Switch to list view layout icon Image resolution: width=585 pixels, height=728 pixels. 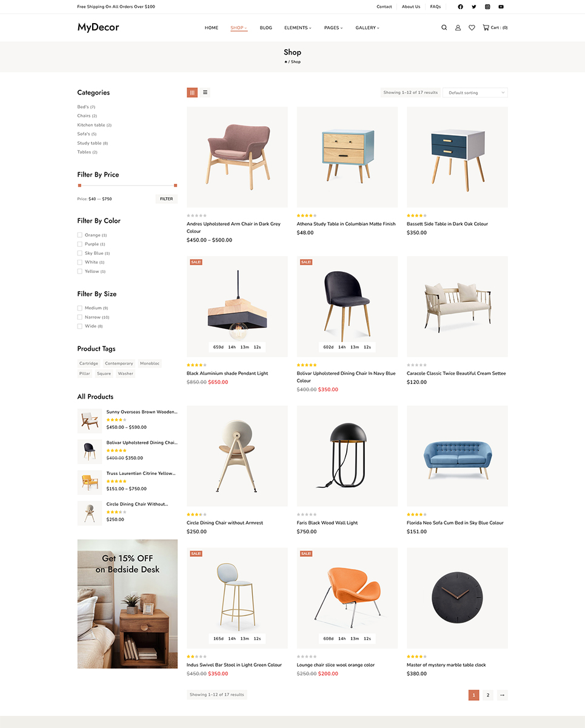[205, 92]
